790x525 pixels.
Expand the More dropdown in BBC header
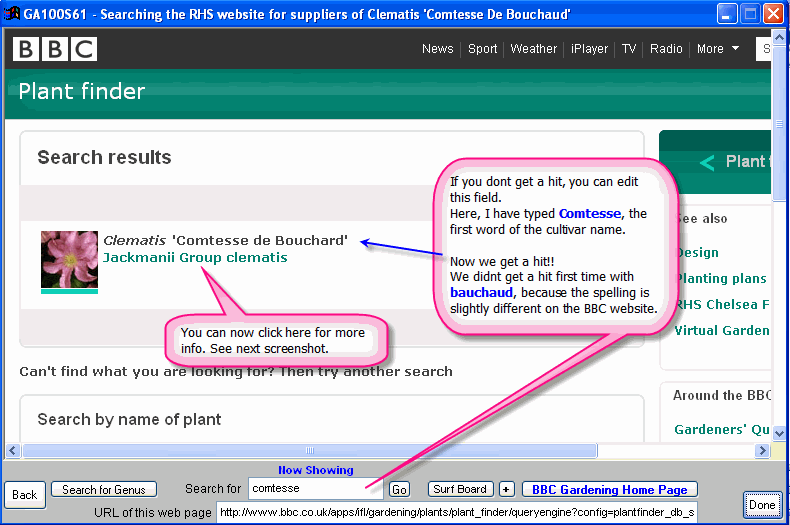pos(718,49)
